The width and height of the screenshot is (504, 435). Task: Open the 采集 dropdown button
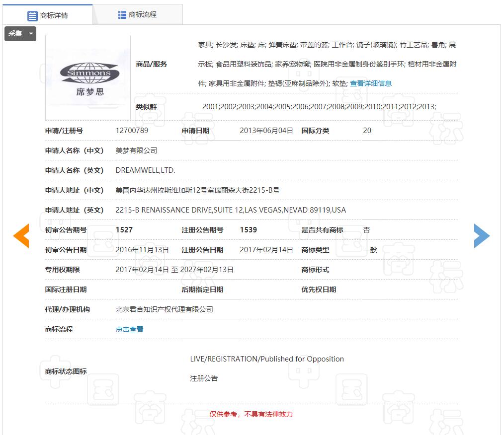20,33
